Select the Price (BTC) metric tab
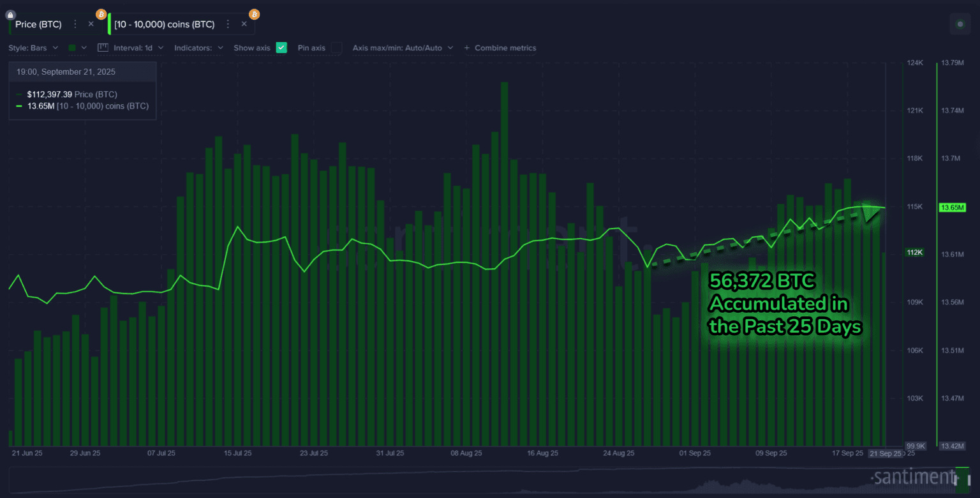980x498 pixels. [x=38, y=24]
